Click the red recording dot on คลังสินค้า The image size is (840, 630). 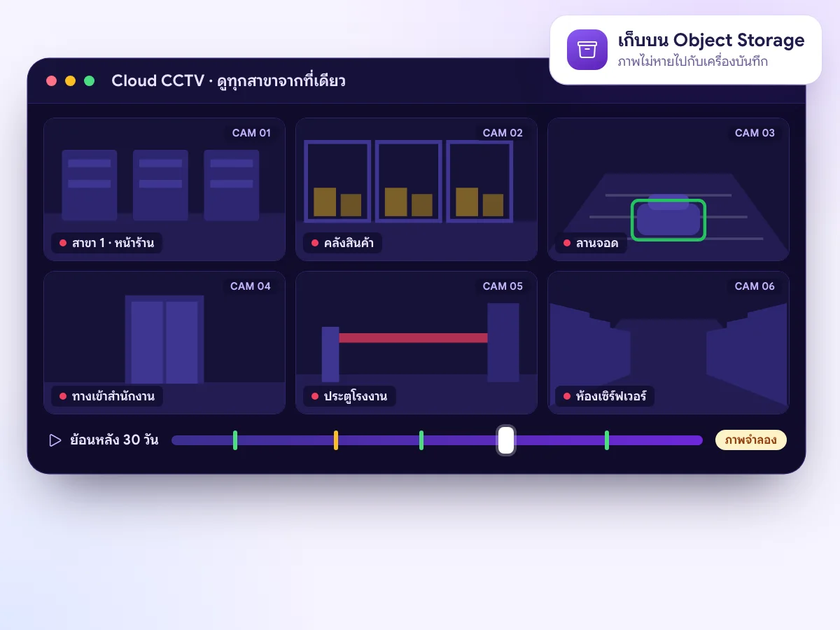point(314,243)
